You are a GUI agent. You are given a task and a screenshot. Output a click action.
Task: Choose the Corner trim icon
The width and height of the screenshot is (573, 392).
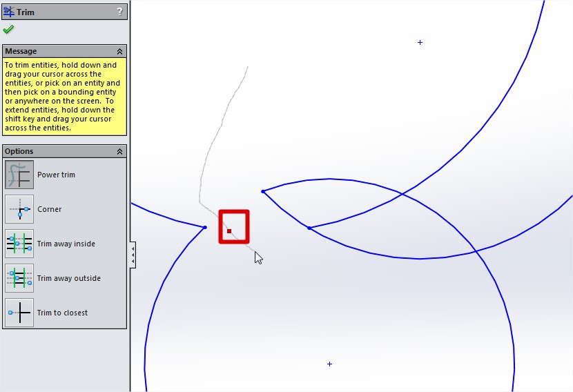[x=19, y=209]
